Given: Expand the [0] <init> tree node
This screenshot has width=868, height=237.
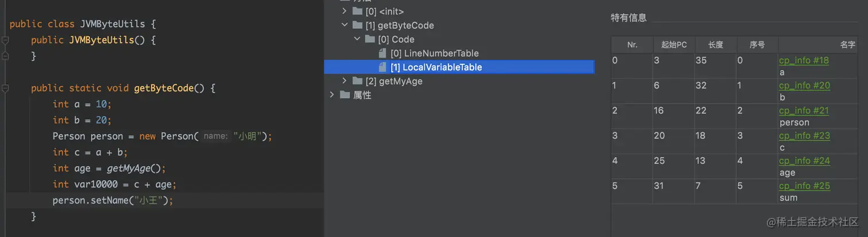Looking at the screenshot, I should 344,12.
